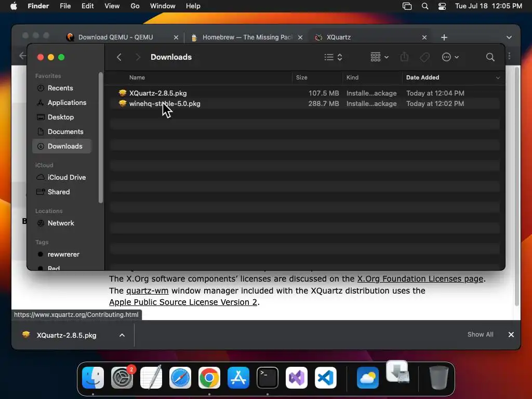This screenshot has width=532, height=399.
Task: Open Finder action menu with ellipsis icon
Action: 450,57
